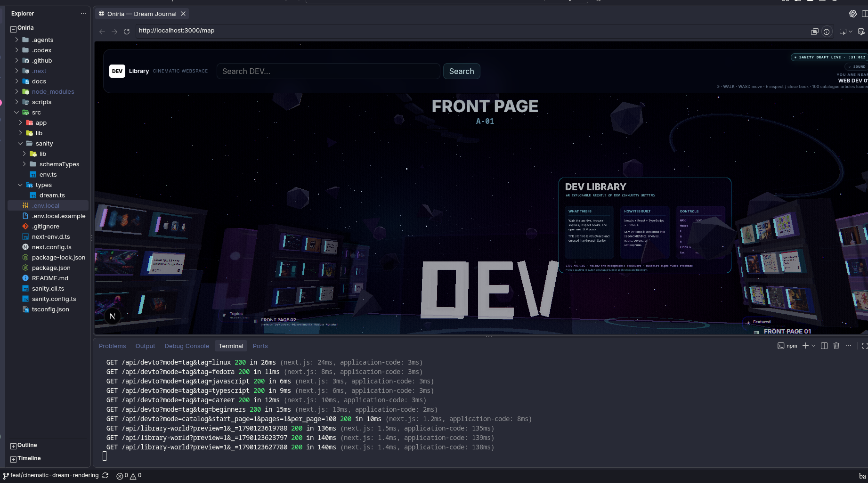Image resolution: width=868 pixels, height=488 pixels.
Task: Add a new terminal with plus icon
Action: coord(805,346)
